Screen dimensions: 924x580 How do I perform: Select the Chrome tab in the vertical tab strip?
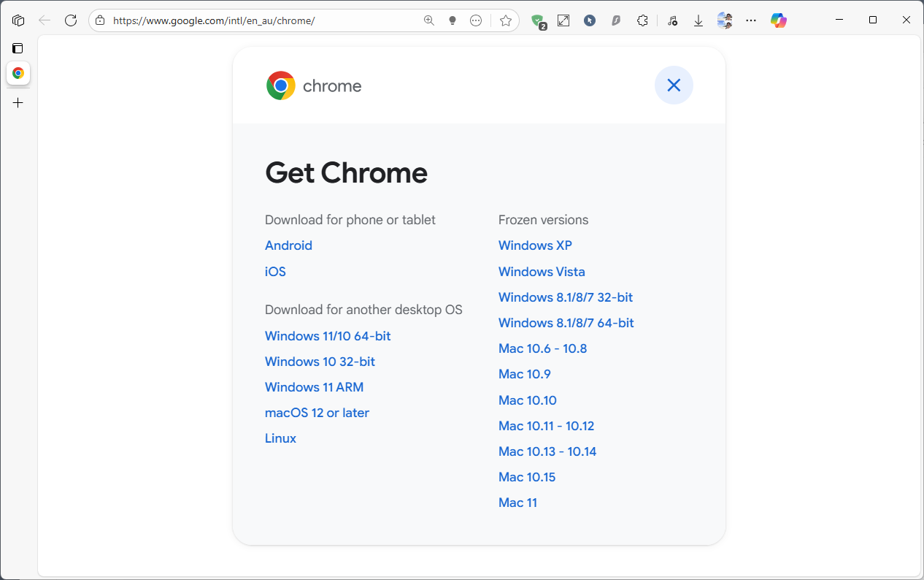(18, 73)
